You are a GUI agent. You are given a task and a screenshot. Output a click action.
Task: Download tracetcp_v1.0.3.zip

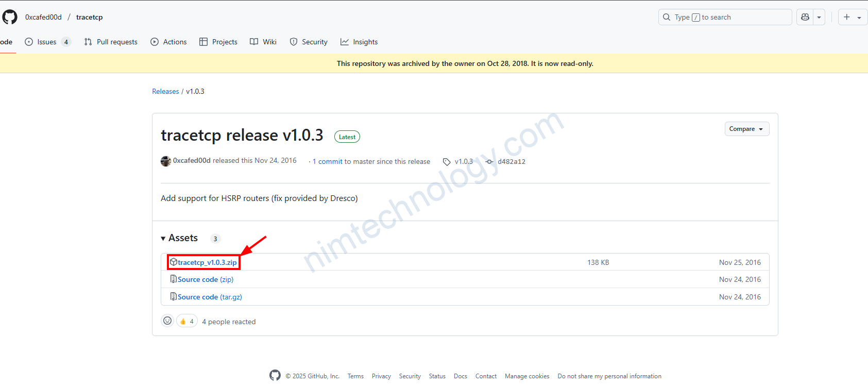(207, 262)
